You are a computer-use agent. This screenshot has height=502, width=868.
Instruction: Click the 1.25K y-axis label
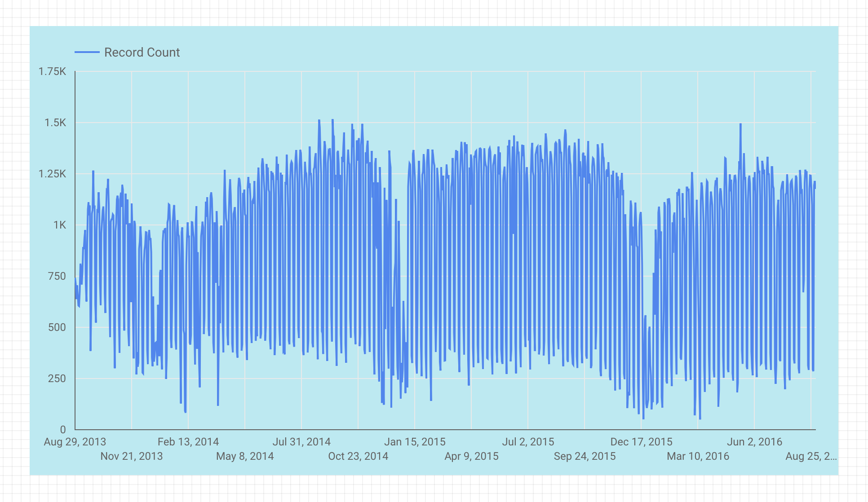click(52, 174)
